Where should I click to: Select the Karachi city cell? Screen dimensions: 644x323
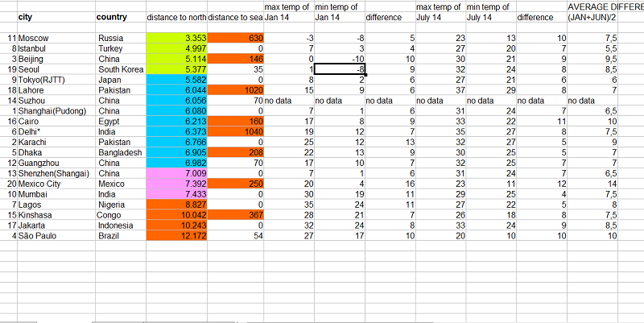pyautogui.click(x=56, y=143)
